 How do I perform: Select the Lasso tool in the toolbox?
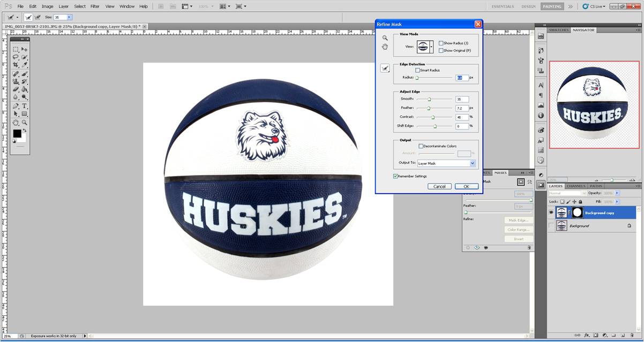point(16,57)
